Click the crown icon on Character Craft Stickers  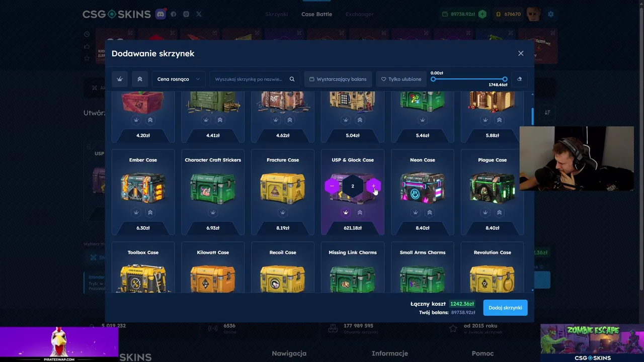pos(213,212)
